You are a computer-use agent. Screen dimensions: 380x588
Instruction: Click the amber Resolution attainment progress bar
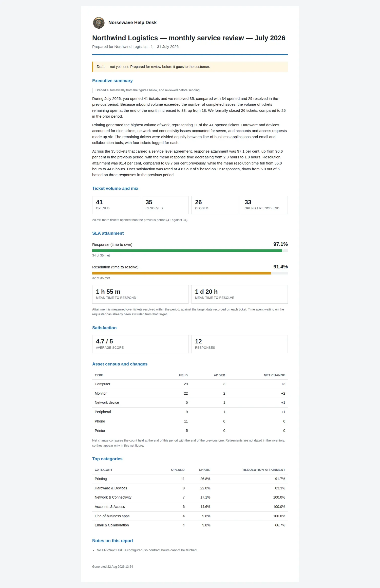pos(190,273)
